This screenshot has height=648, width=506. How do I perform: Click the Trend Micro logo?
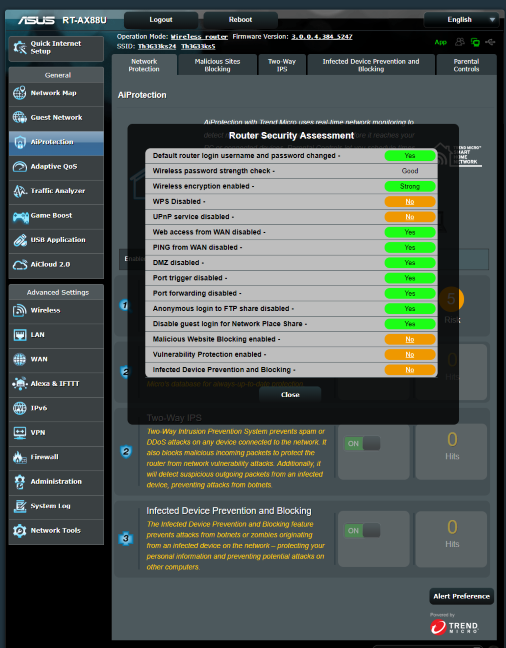coord(454,627)
